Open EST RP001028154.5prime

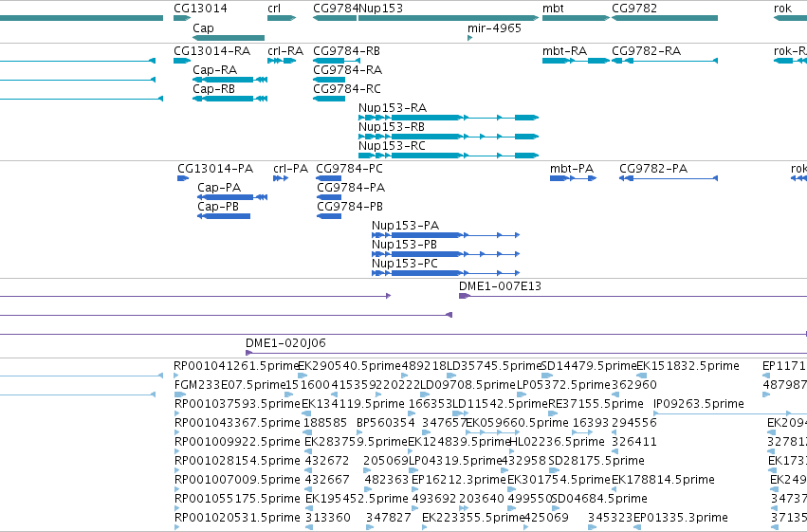click(x=237, y=462)
